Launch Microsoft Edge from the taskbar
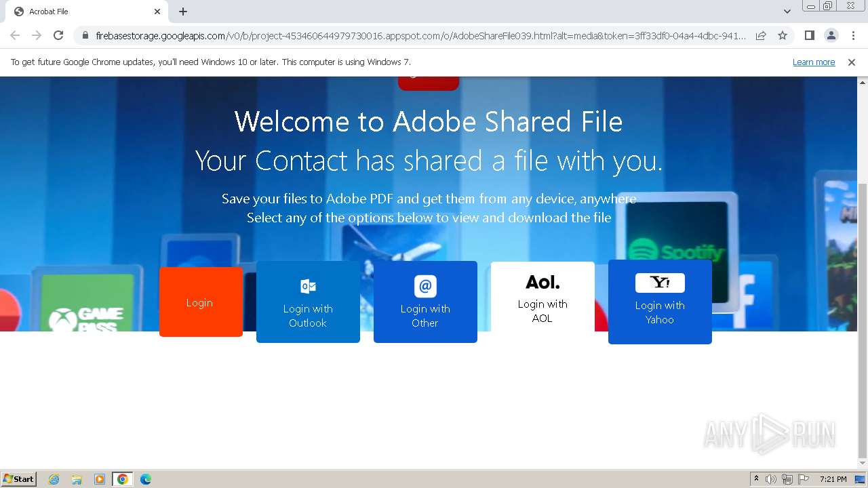 (146, 479)
